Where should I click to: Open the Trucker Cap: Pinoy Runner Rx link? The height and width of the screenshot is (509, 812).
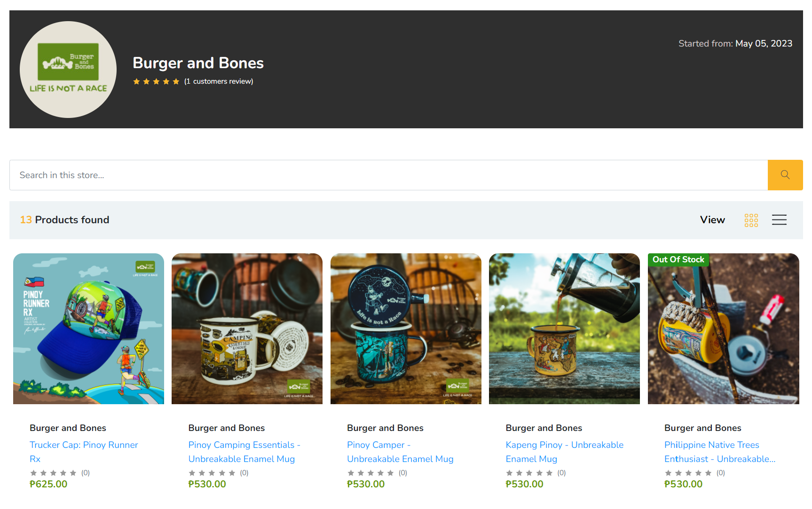[x=84, y=452]
